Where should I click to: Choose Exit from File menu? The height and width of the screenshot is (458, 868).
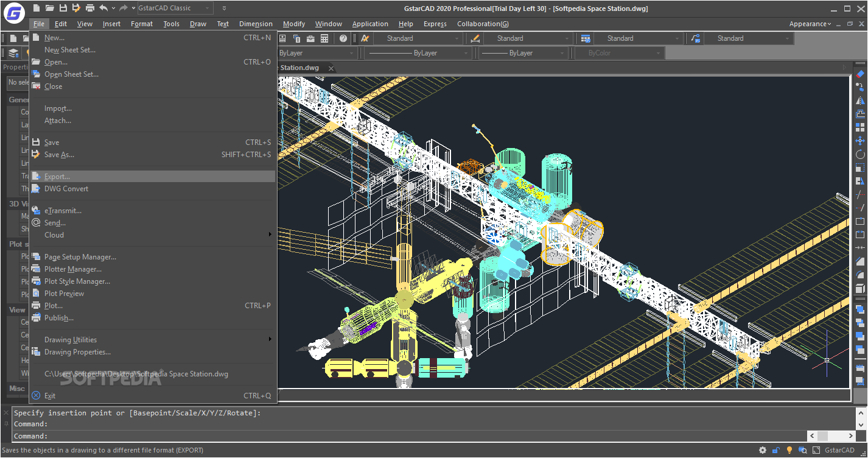click(153, 396)
